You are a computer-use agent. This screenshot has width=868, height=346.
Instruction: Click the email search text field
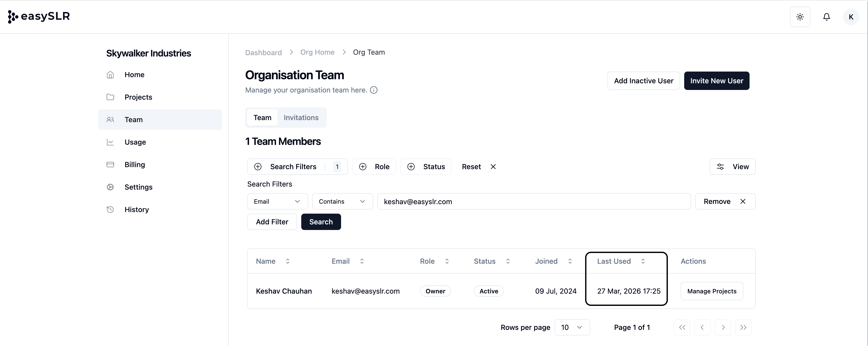534,201
